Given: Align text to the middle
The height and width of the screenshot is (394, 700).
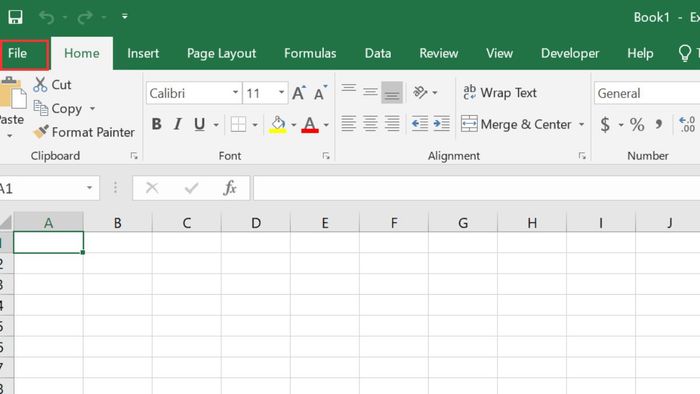Looking at the screenshot, I should tap(370, 92).
